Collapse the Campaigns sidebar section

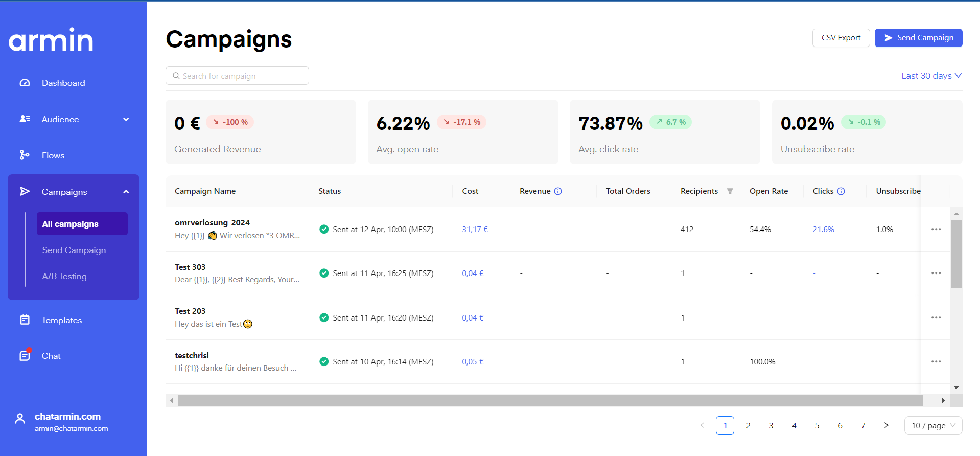(x=126, y=192)
